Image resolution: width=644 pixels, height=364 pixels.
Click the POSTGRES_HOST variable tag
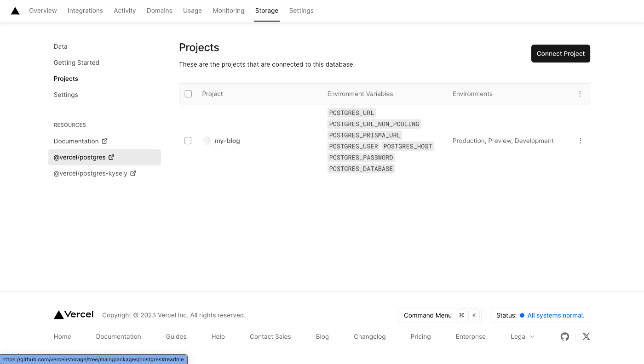pos(408,146)
